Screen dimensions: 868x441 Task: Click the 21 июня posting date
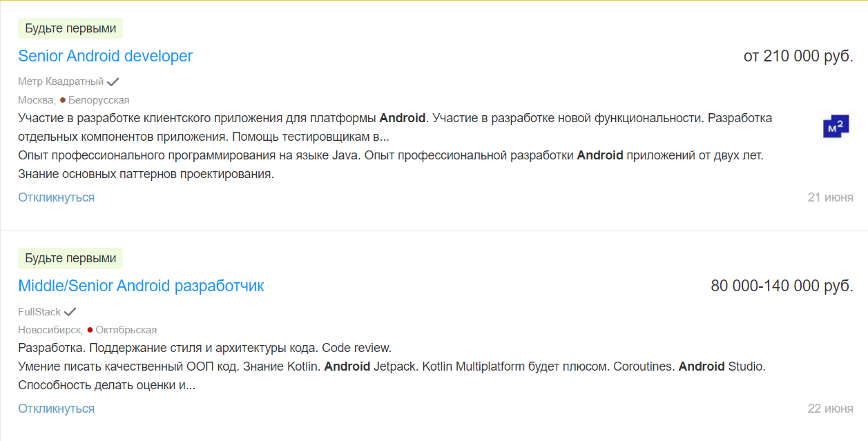click(x=831, y=197)
